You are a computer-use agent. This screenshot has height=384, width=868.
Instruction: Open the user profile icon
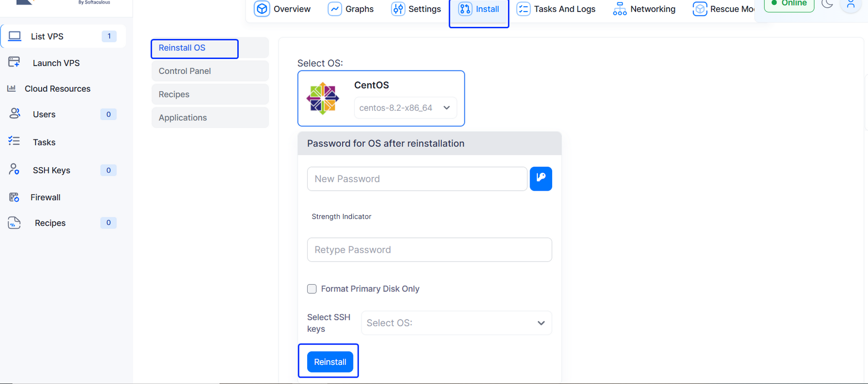point(851,4)
